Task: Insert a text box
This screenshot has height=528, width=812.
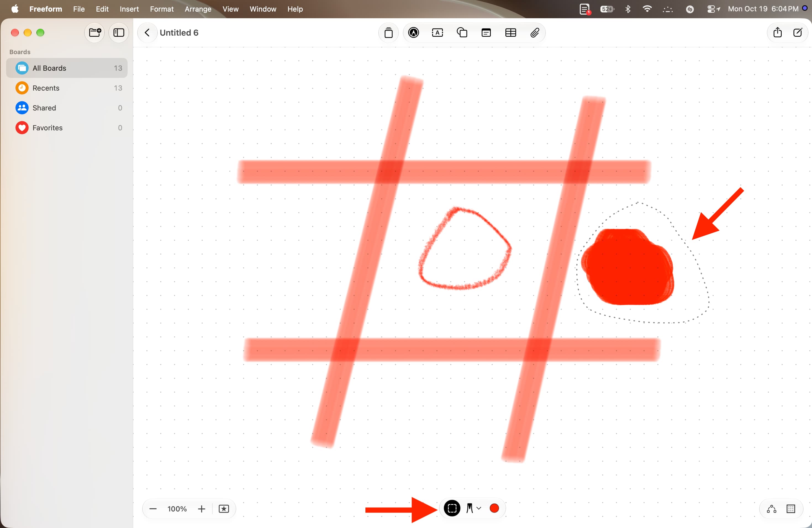Action: point(437,33)
